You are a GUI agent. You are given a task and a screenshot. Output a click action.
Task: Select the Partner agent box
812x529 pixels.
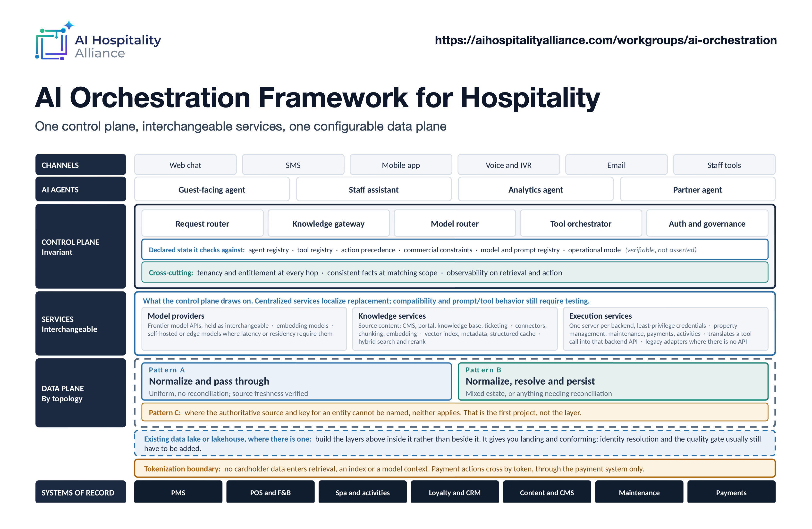pos(698,190)
